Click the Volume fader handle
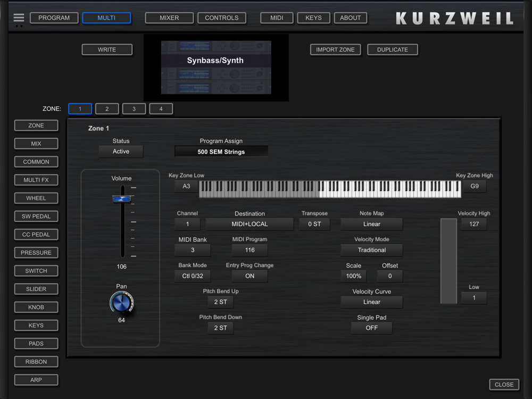532x399 pixels. click(121, 198)
